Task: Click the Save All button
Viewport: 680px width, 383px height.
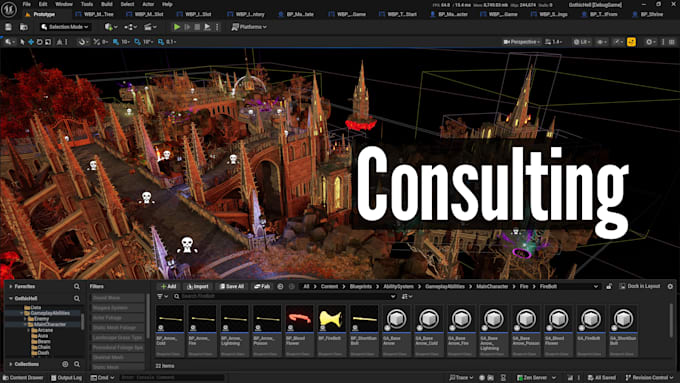Action: click(x=232, y=286)
